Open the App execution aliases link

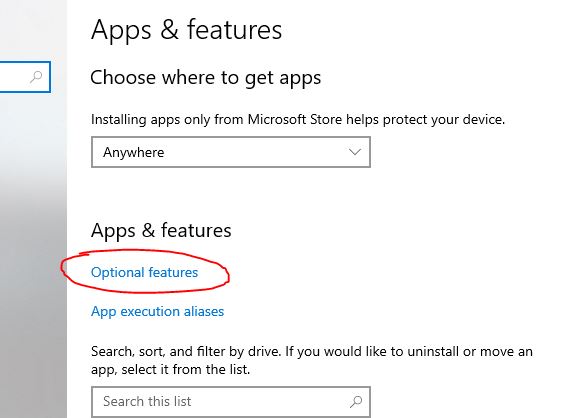(x=158, y=312)
